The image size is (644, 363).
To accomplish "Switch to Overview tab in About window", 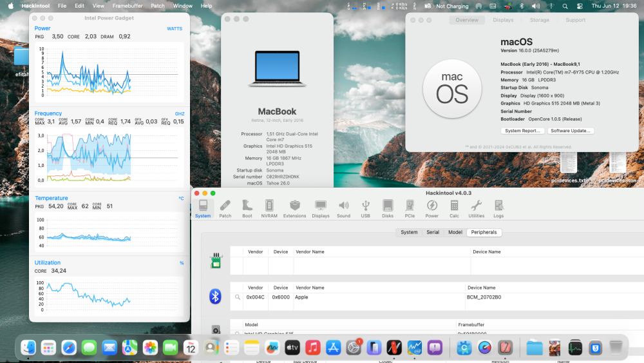I will [x=466, y=20].
